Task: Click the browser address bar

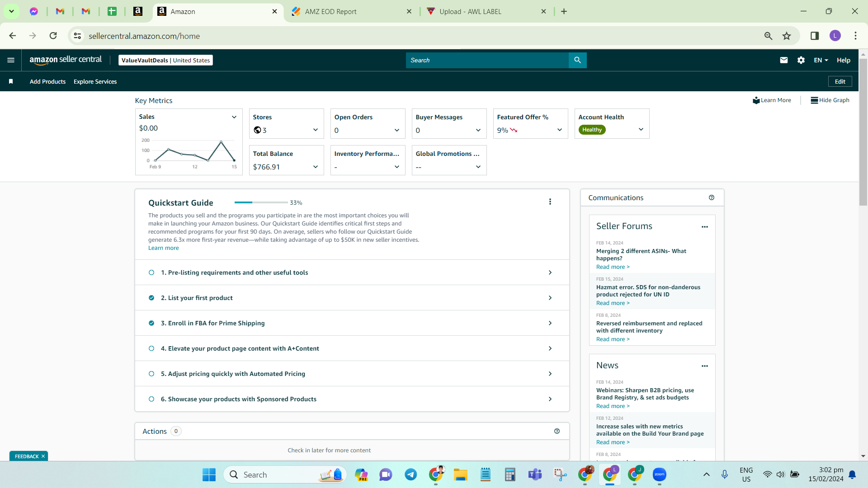Action: (420, 36)
